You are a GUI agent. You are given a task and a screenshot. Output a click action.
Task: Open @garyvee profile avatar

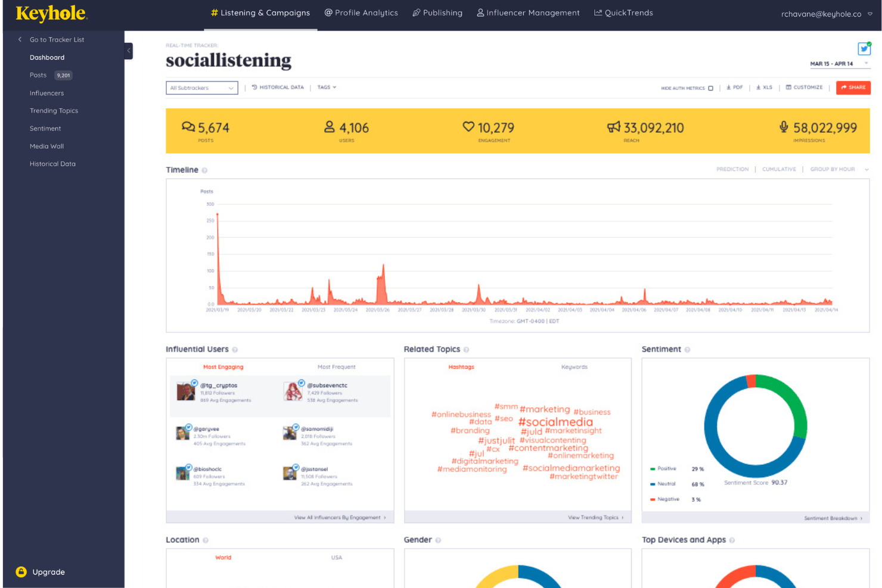[183, 433]
